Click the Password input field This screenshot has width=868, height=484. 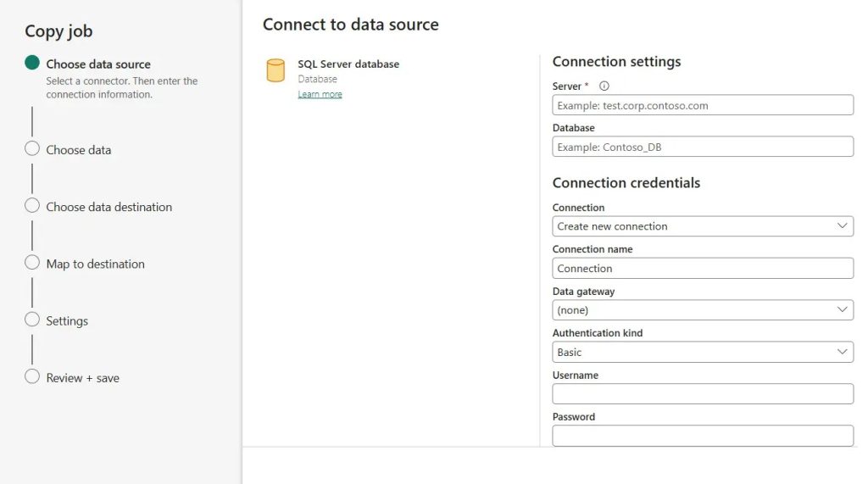click(x=703, y=436)
